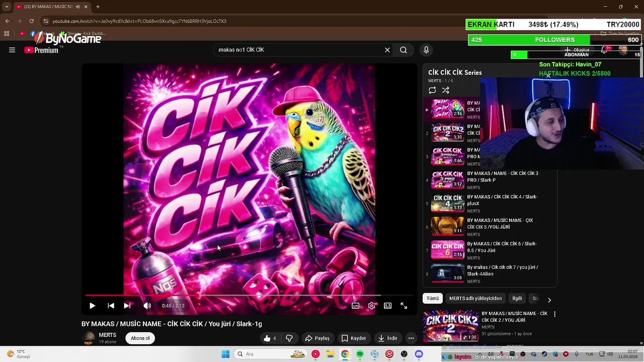Open Discord from the taskbar
This screenshot has width=644, height=362.
coord(419,354)
